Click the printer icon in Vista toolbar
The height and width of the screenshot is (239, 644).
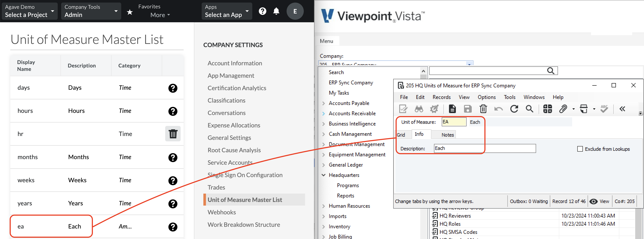pyautogui.click(x=584, y=109)
